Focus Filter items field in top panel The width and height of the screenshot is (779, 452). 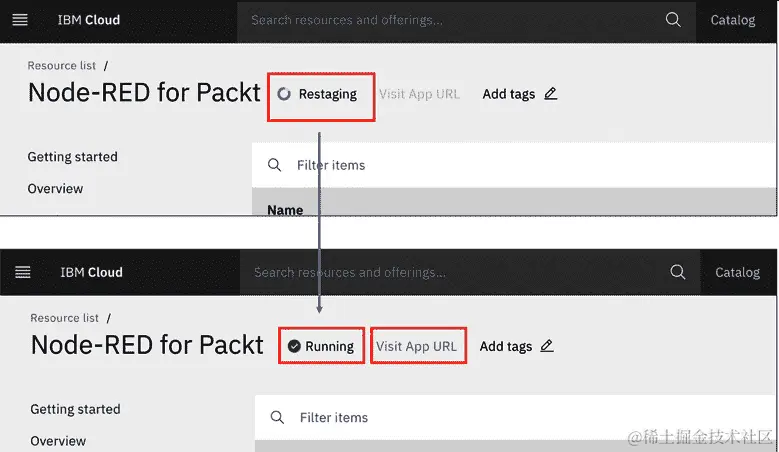[514, 165]
